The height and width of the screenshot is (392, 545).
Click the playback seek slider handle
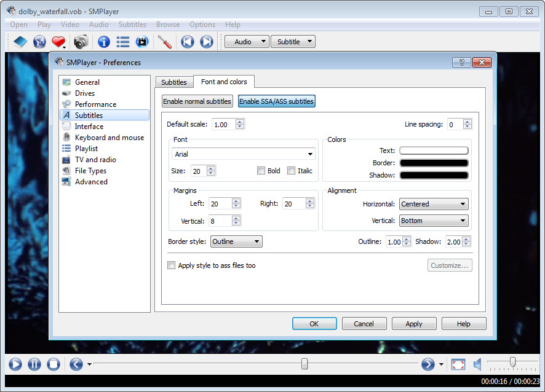304,364
